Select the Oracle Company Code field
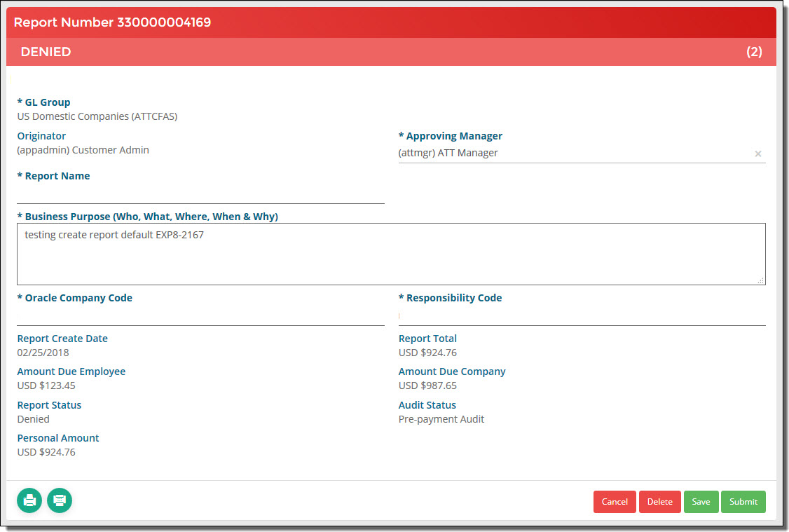The height and width of the screenshot is (532, 789). tap(201, 316)
